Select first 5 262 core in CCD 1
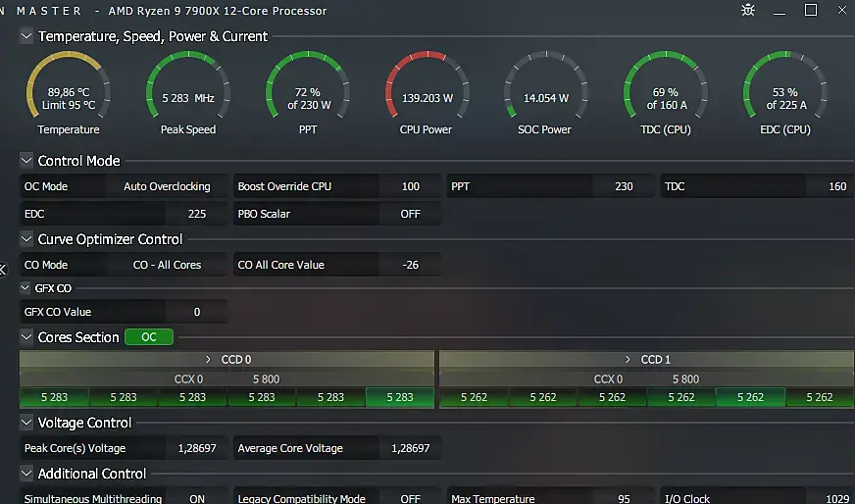This screenshot has height=504, width=855. [x=474, y=398]
